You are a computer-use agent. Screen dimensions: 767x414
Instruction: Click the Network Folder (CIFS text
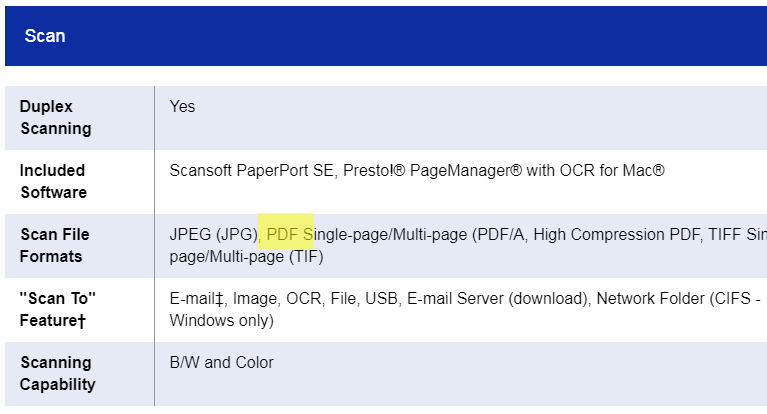tap(674, 299)
